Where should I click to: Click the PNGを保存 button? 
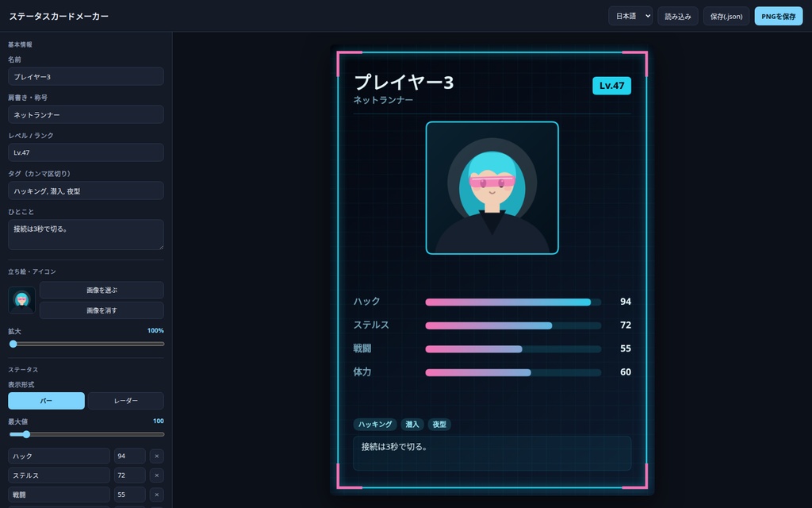coord(779,16)
